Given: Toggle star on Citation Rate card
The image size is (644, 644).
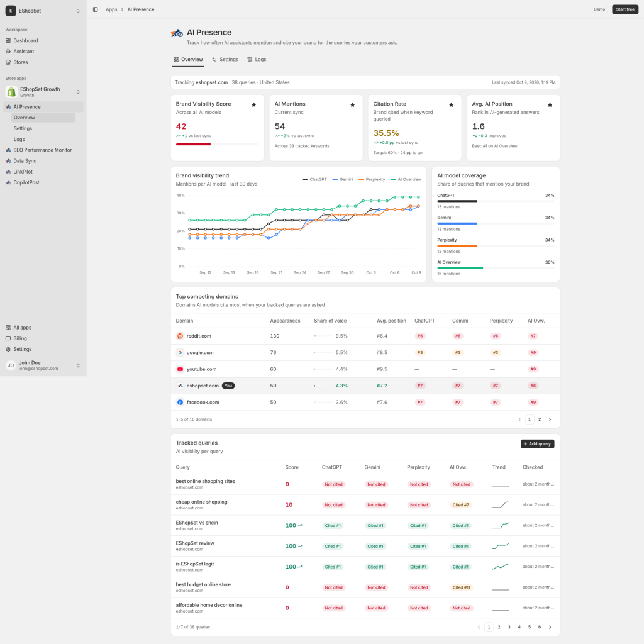Looking at the screenshot, I should coord(452,105).
